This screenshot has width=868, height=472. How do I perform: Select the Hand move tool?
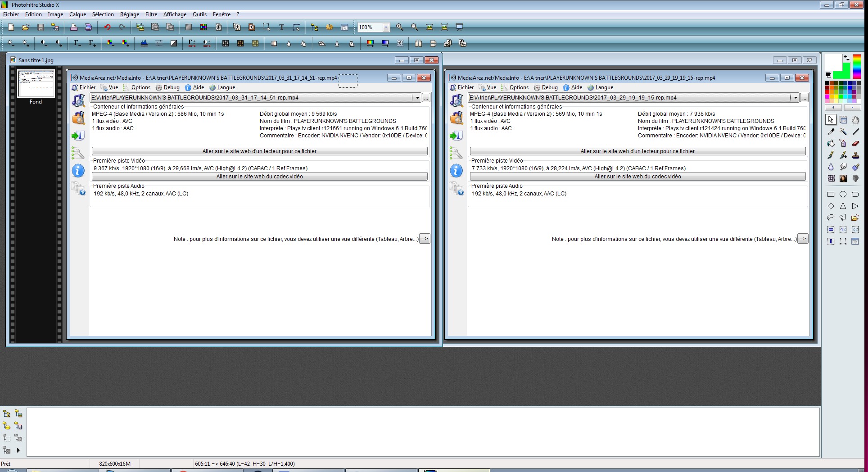pyautogui.click(x=855, y=120)
